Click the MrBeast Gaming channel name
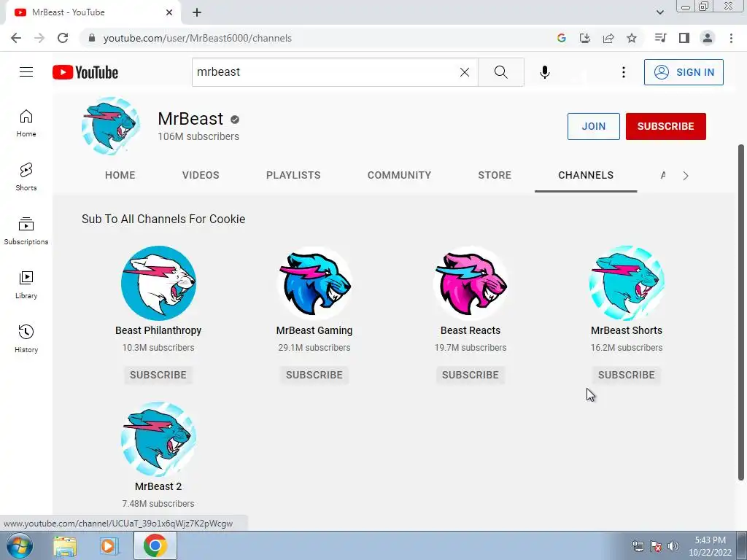This screenshot has height=560, width=747. (314, 330)
